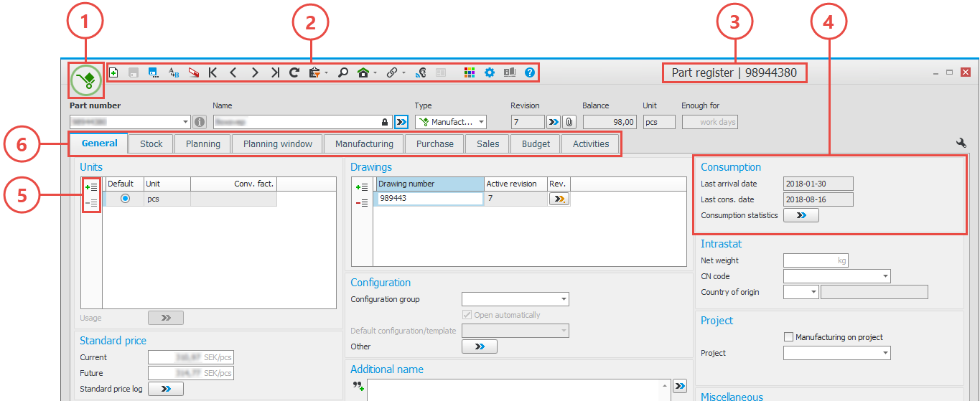Open search with the magnifier icon
Screen dimensions: 980x401
(x=343, y=72)
